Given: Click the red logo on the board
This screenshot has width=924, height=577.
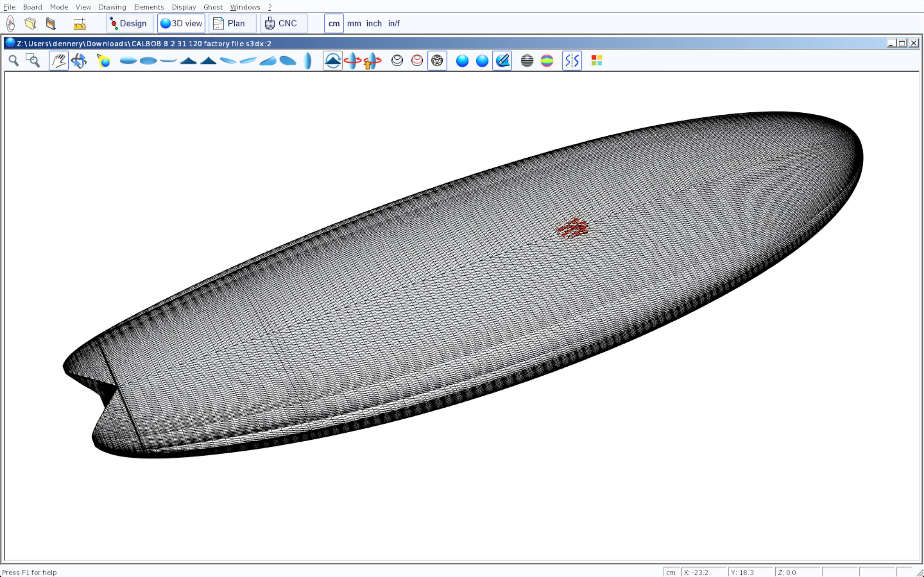Looking at the screenshot, I should (x=573, y=229).
